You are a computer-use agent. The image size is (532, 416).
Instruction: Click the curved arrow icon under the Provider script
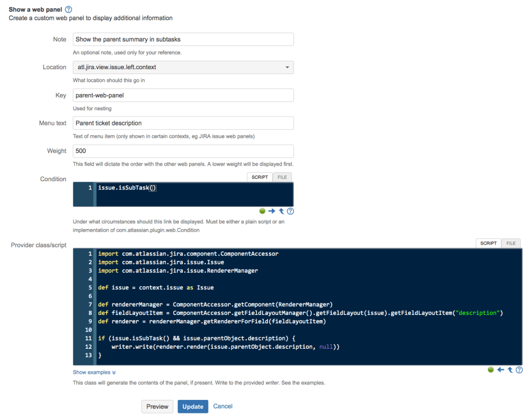510,370
